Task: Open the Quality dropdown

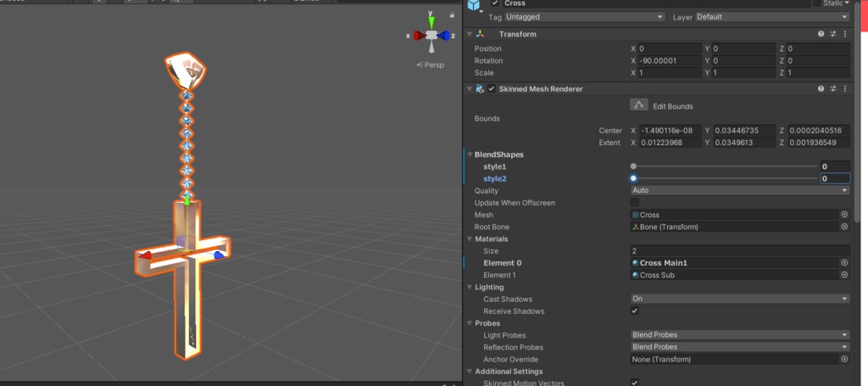Action: 740,191
